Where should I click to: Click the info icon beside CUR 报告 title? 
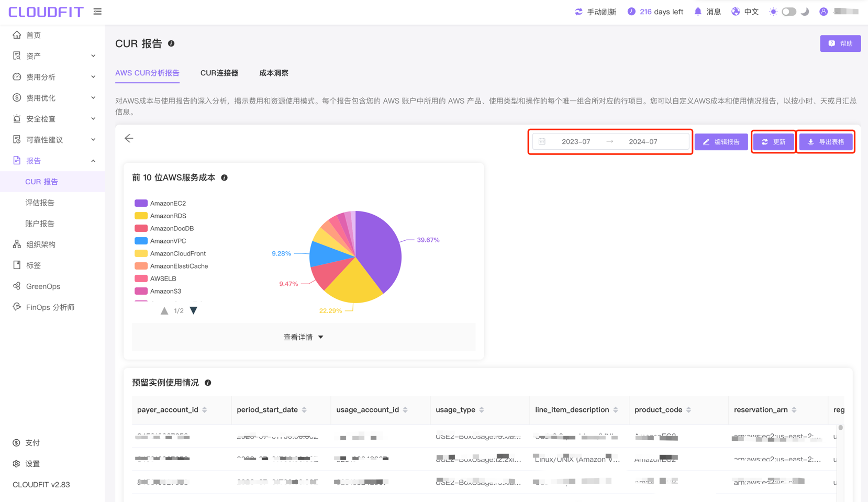[x=171, y=43]
